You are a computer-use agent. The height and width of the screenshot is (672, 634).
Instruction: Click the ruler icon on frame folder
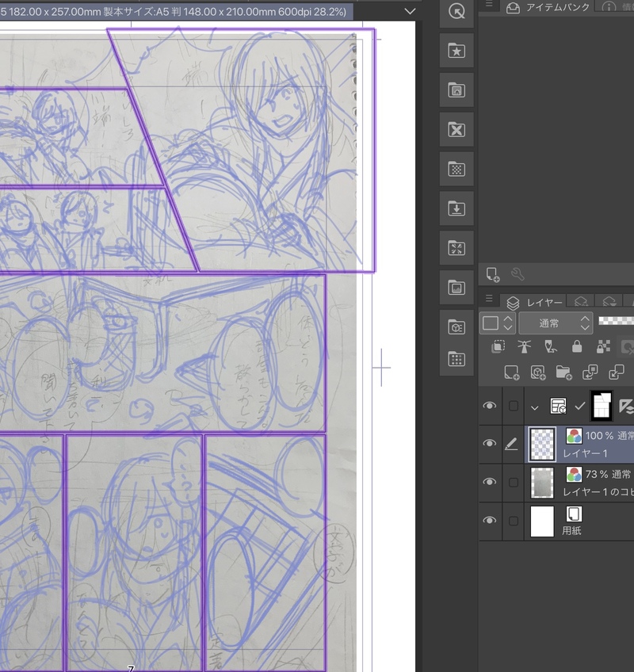tap(626, 406)
